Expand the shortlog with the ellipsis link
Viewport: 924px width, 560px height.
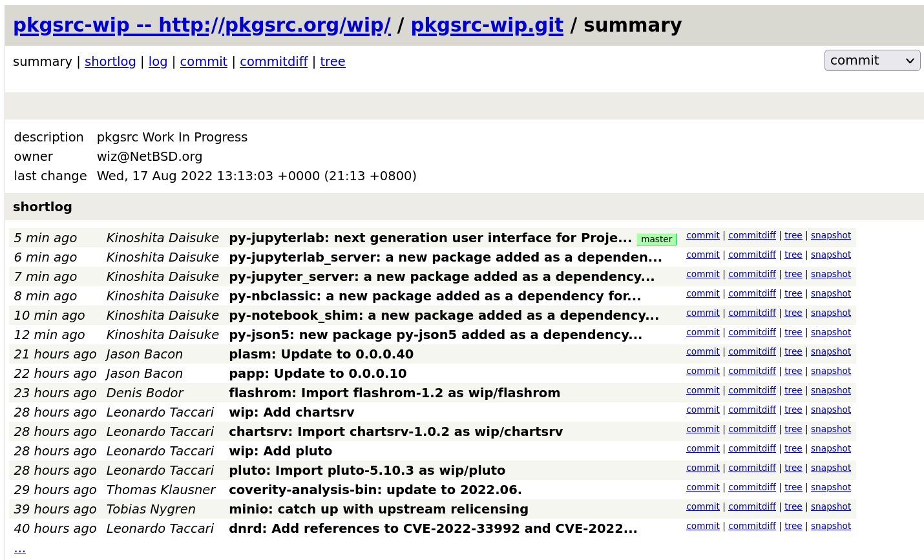click(x=19, y=548)
